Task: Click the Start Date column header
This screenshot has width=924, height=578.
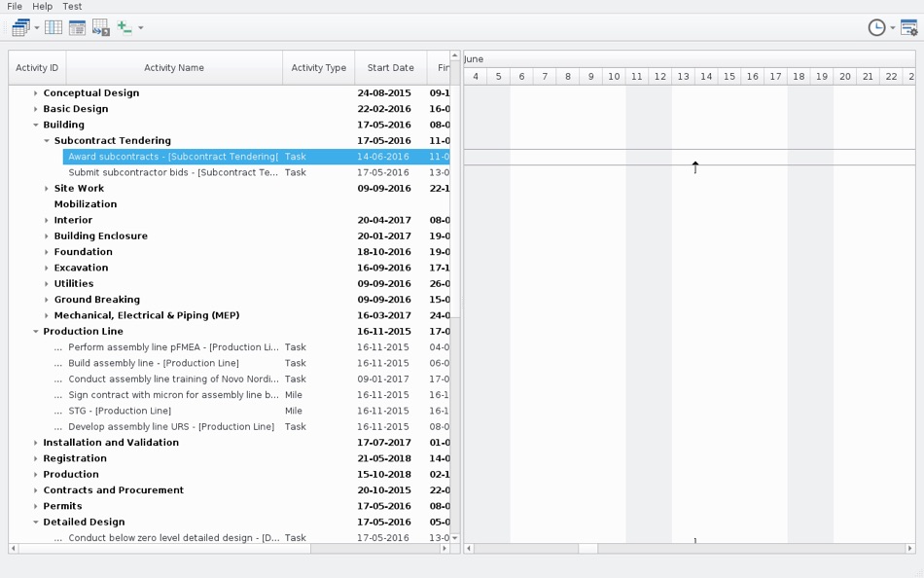Action: 391,68
